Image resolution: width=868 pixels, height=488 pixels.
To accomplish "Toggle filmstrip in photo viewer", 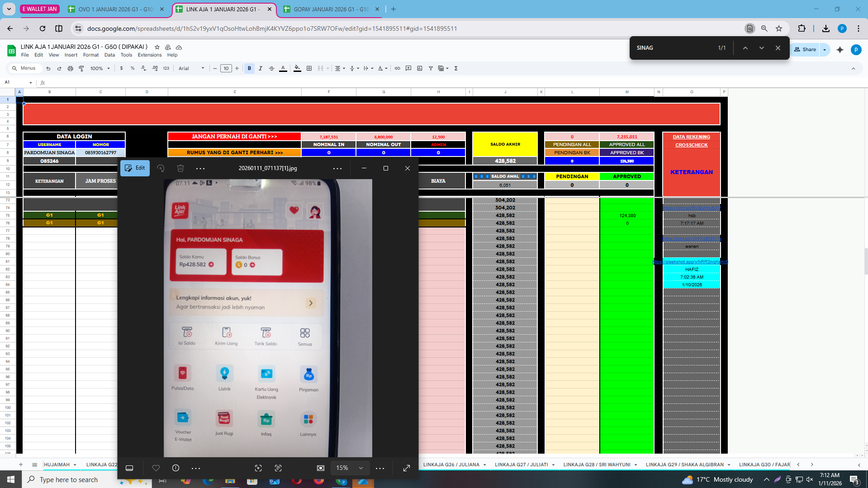I will coord(129,468).
